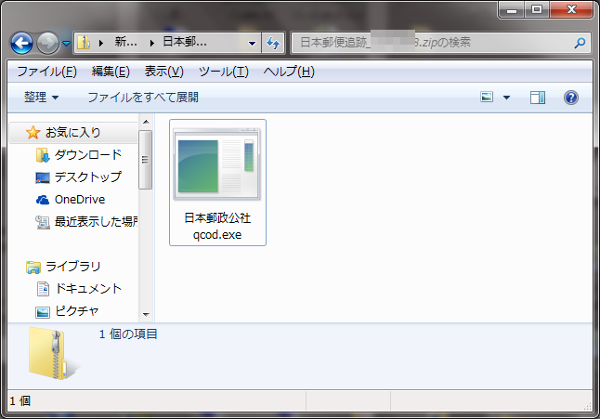Open the 編集(E) menu
Image resolution: width=600 pixels, height=419 pixels.
coord(111,72)
